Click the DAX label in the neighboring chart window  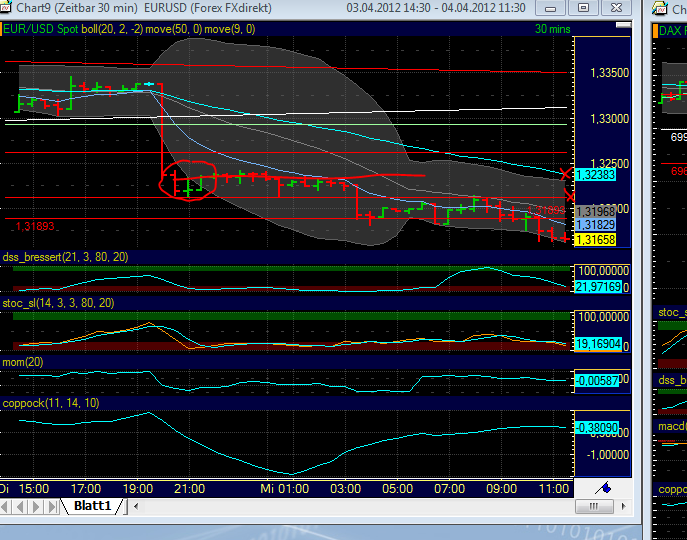click(673, 31)
